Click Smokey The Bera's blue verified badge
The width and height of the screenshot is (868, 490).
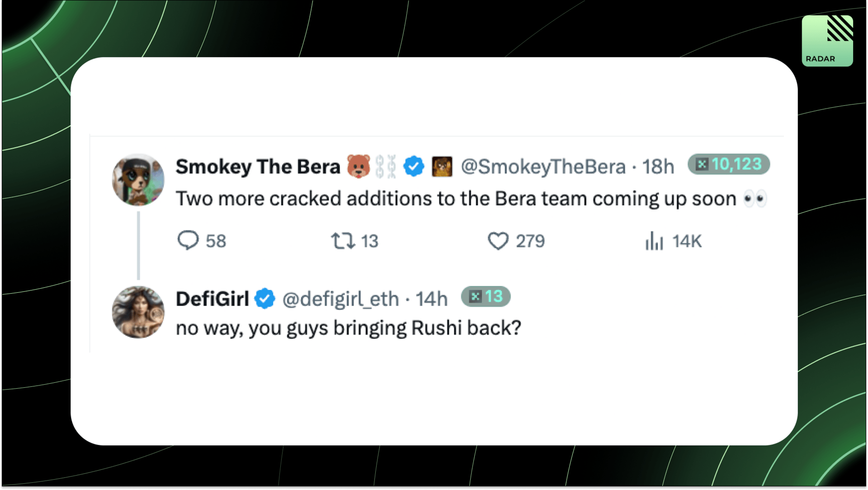point(414,167)
